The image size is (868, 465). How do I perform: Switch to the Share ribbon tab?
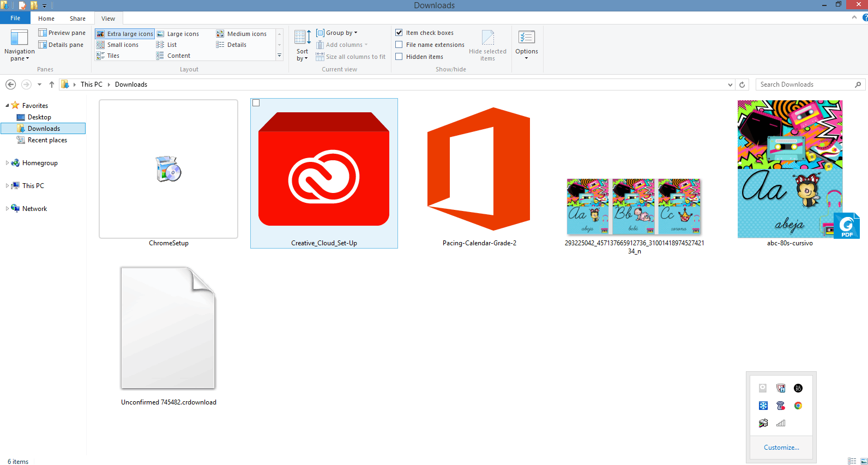(77, 19)
